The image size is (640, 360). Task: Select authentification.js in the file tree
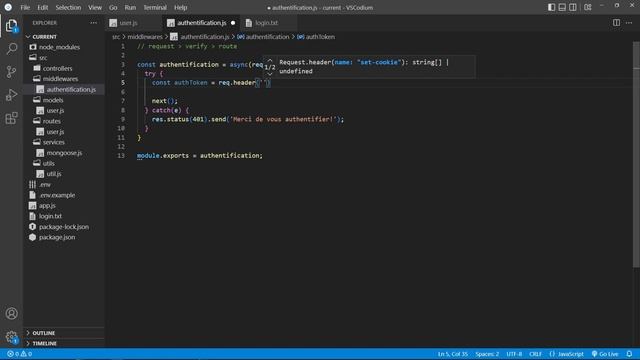(x=71, y=89)
